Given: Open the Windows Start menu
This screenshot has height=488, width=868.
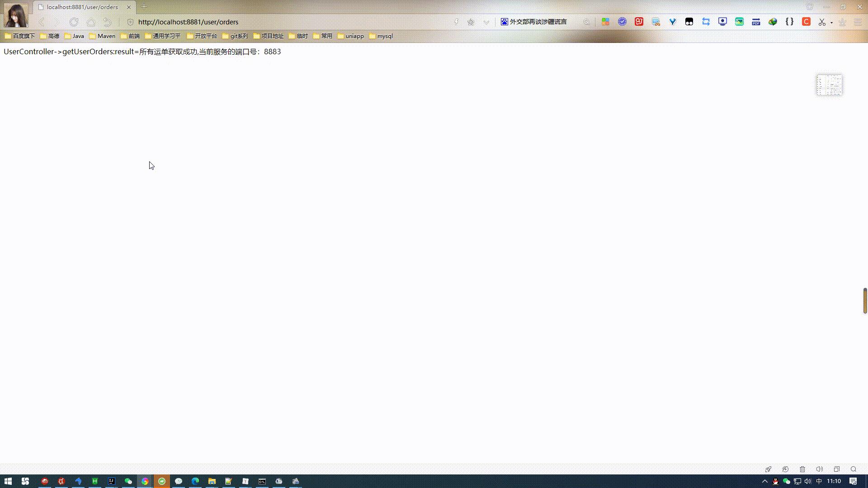Looking at the screenshot, I should point(8,481).
